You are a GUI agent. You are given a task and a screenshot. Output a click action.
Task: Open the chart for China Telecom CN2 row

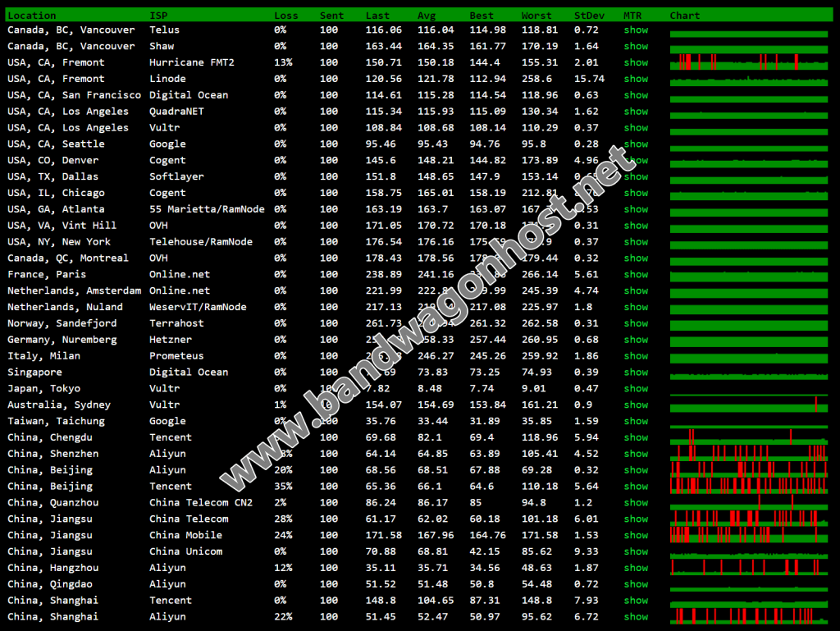click(749, 502)
